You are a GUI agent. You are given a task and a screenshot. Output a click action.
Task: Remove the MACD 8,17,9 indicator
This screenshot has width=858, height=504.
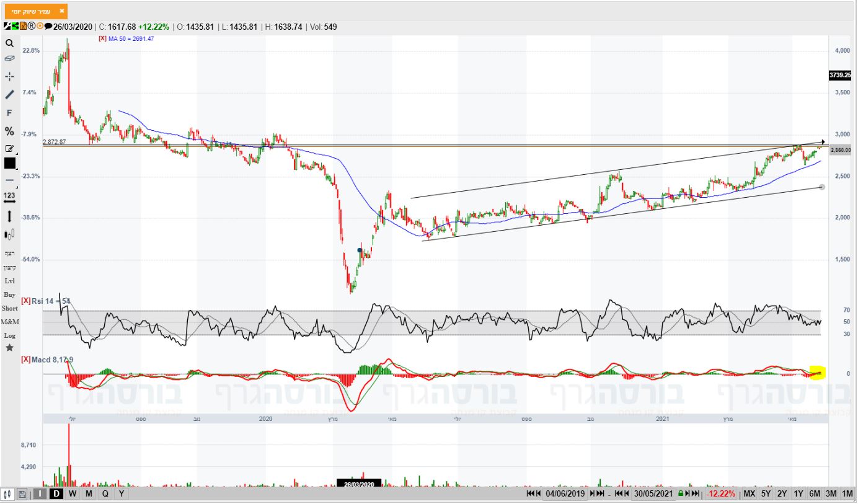tap(25, 360)
